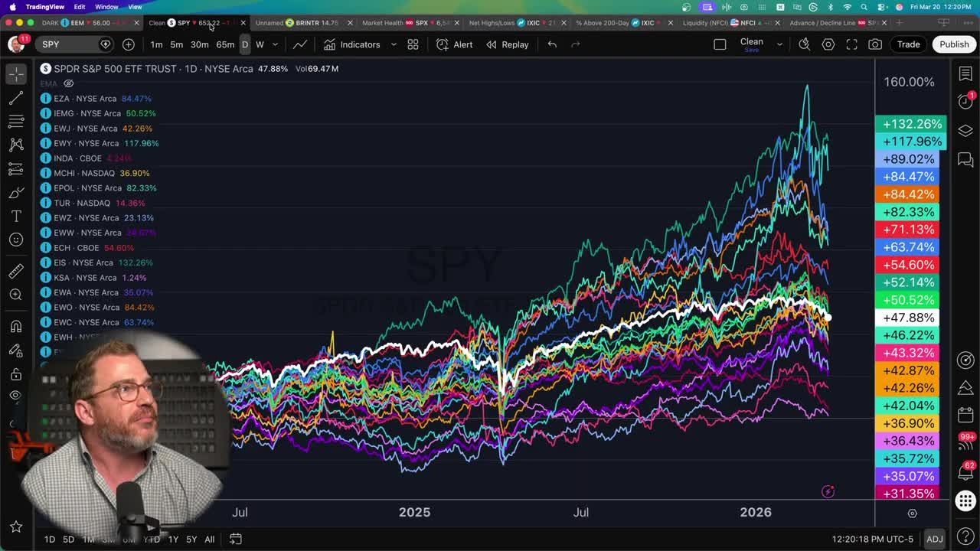
Task: Select the W weekly interval
Action: pyautogui.click(x=260, y=44)
